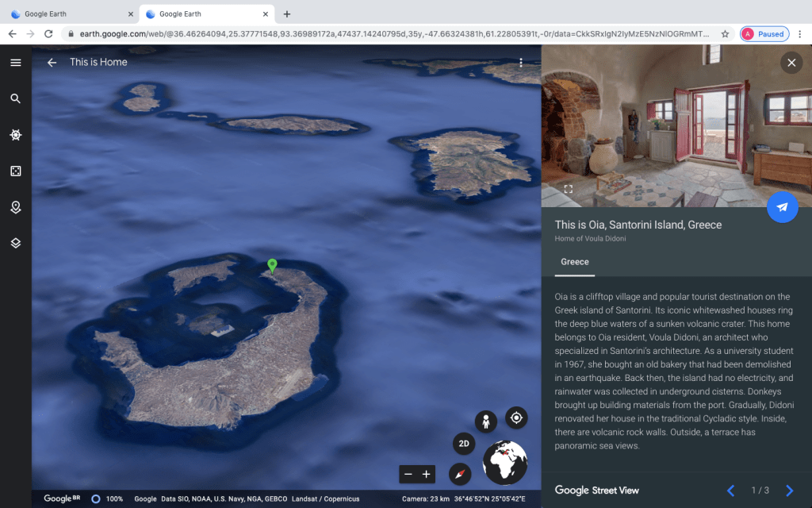Go to next story slide arrow
The height and width of the screenshot is (508, 812).
[x=790, y=491]
